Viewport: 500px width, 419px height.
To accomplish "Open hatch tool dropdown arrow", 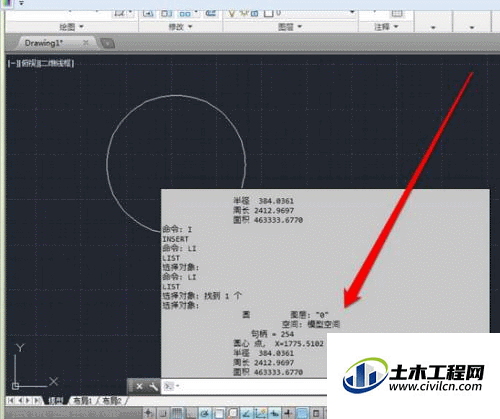I will 130,13.
